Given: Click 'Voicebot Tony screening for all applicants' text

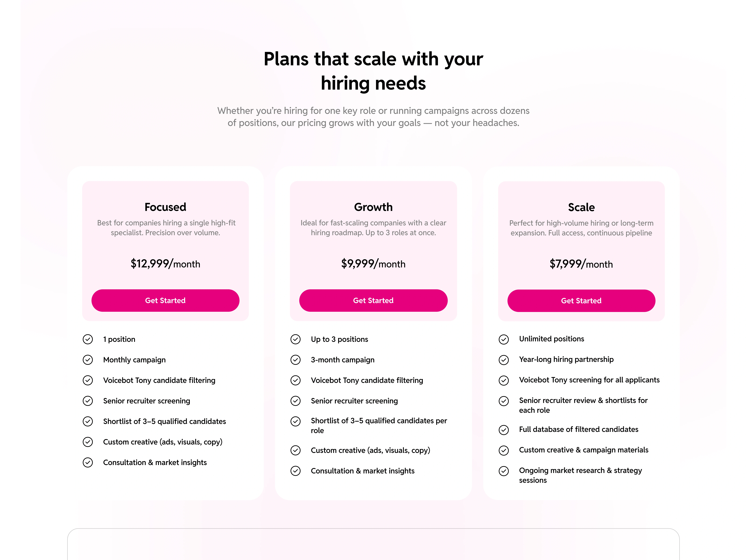Looking at the screenshot, I should pyautogui.click(x=589, y=380).
